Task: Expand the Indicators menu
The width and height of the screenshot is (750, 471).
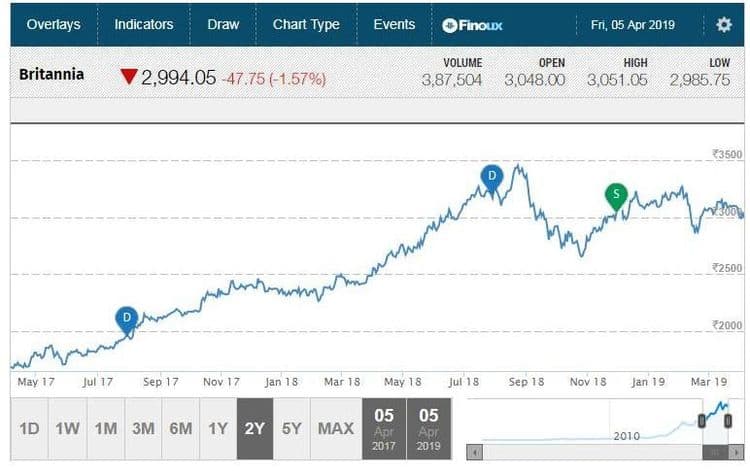Action: pos(144,25)
